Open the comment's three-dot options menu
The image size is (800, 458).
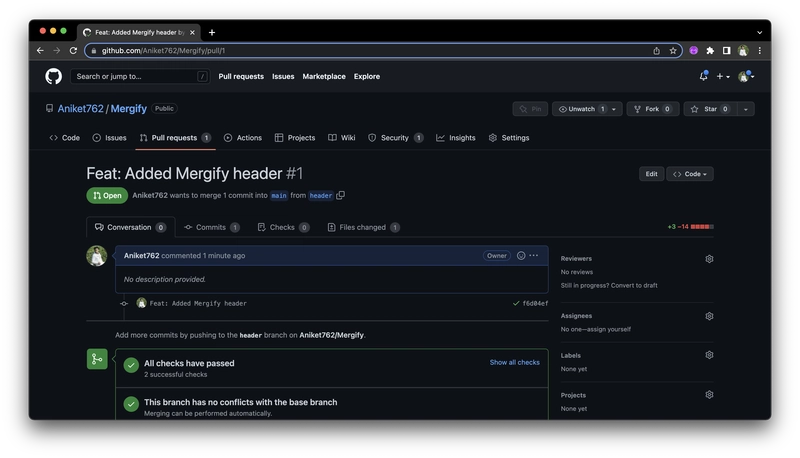tap(534, 256)
